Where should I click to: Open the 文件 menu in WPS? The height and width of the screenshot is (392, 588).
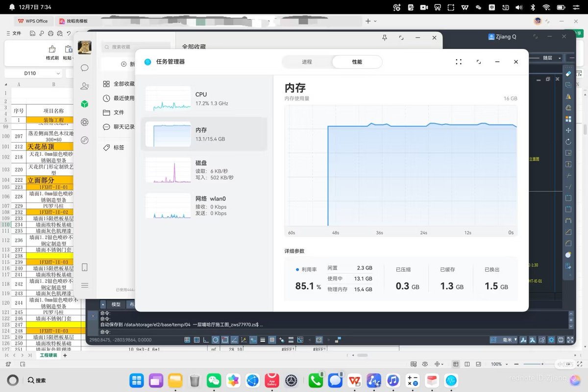click(13, 33)
